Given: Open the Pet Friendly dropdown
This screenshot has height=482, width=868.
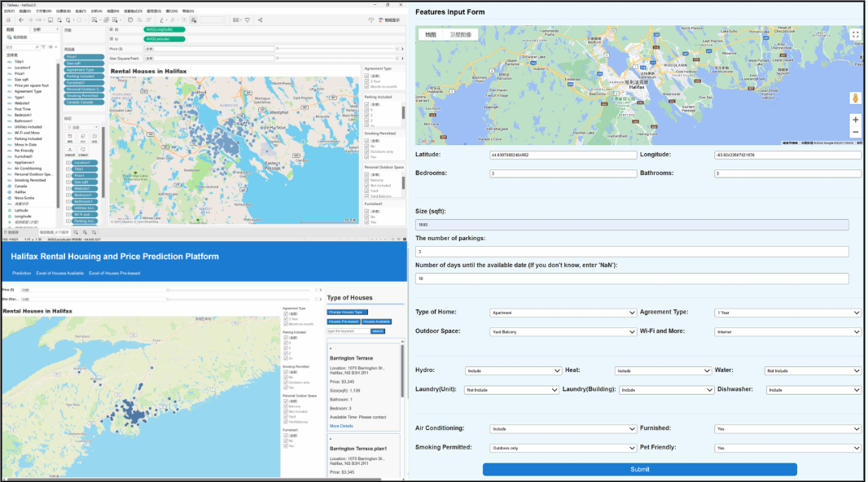Looking at the screenshot, I should (x=787, y=449).
